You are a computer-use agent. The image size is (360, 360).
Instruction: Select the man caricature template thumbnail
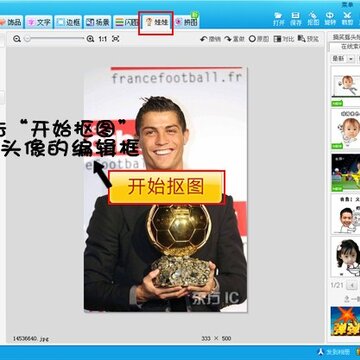click(x=346, y=215)
